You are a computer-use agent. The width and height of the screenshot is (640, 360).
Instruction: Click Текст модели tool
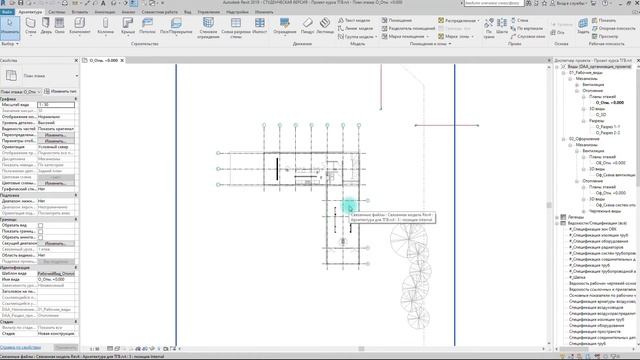pyautogui.click(x=354, y=20)
